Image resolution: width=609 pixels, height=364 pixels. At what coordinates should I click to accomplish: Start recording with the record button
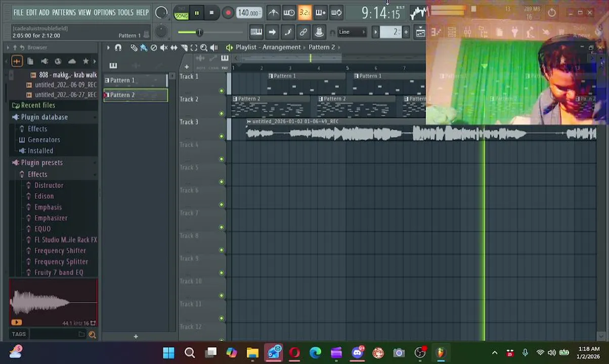point(228,13)
